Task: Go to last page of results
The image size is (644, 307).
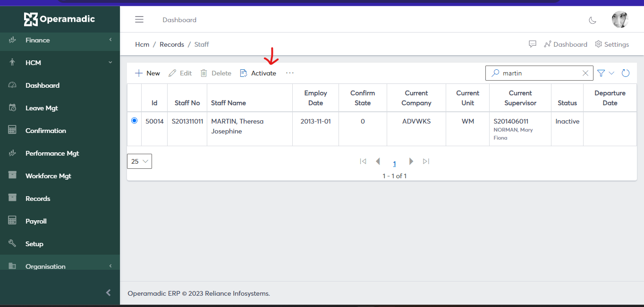Action: tap(426, 161)
